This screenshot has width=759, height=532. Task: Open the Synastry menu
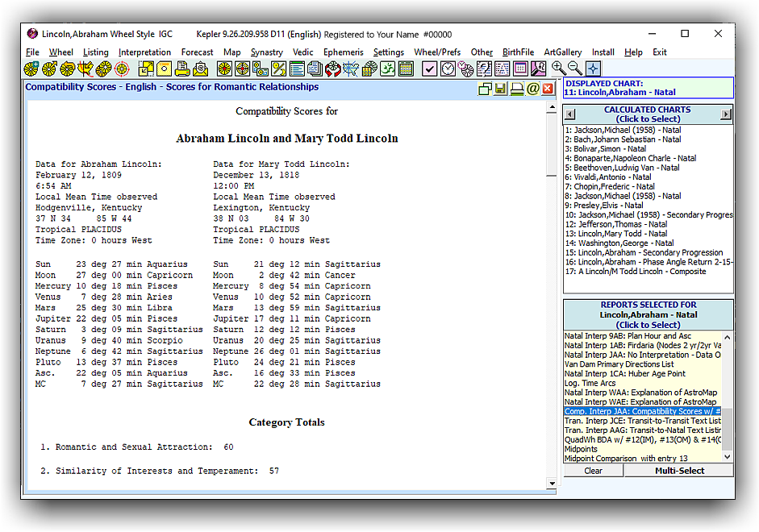point(266,52)
